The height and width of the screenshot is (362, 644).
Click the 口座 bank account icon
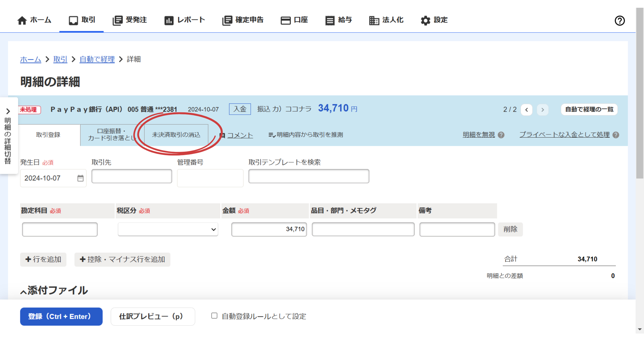286,20
